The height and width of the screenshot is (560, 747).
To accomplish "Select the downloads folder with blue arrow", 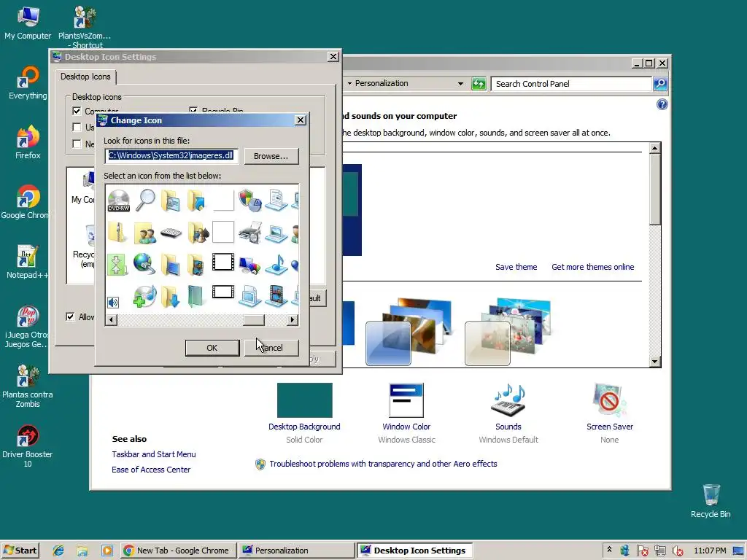I will pyautogui.click(x=171, y=296).
